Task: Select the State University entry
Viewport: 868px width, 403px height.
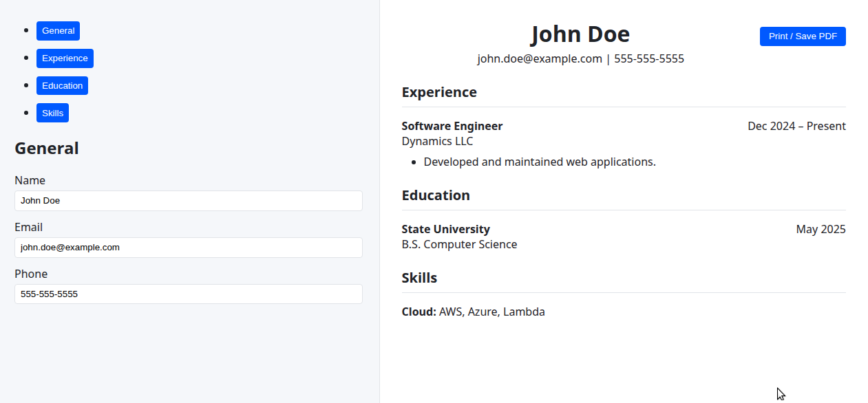Action: 446,230
